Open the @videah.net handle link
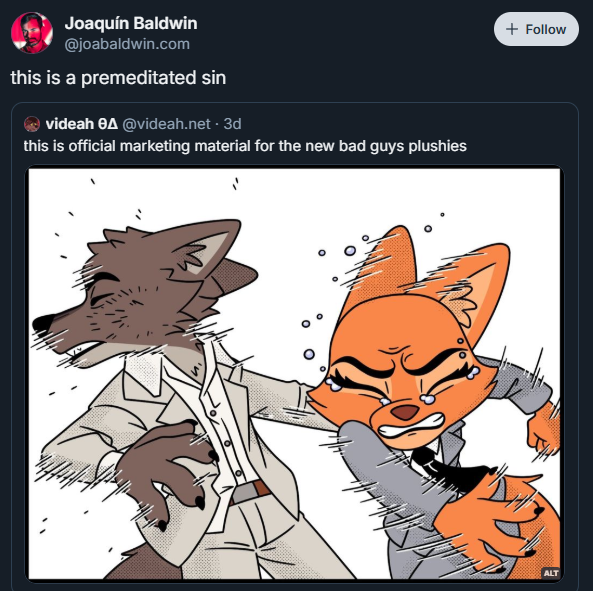Screen dimensions: 593x591 tap(166, 124)
